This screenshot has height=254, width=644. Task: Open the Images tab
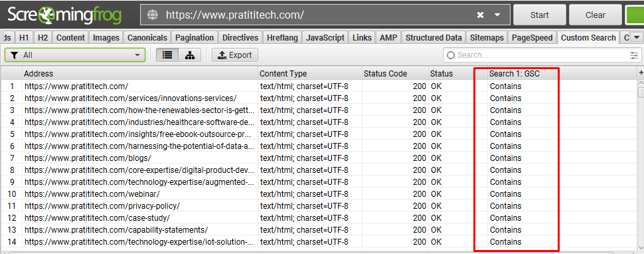tap(106, 38)
